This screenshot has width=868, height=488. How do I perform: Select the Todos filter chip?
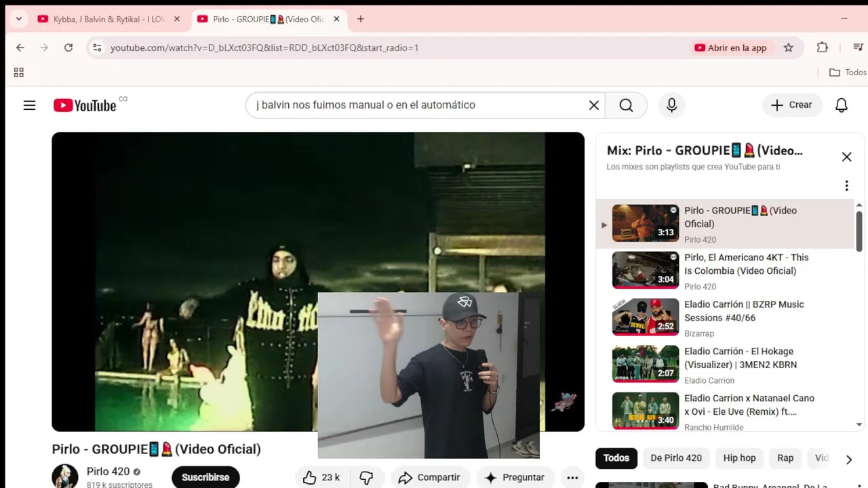click(x=616, y=458)
